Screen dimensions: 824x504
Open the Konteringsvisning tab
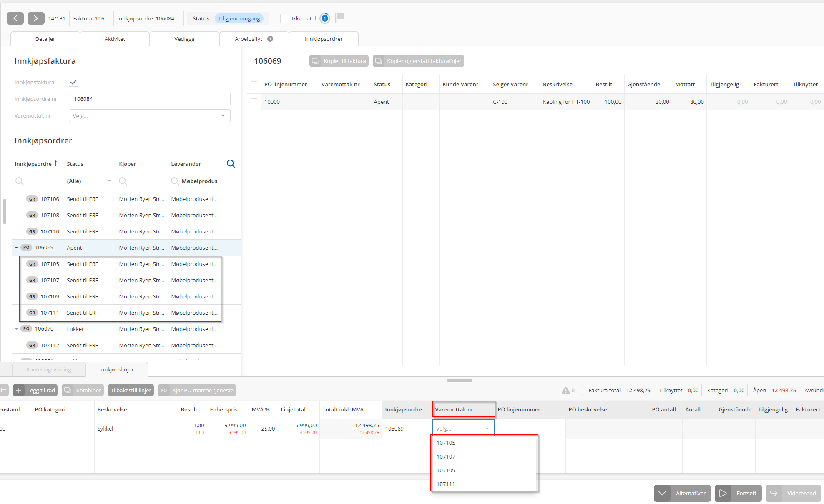click(49, 369)
